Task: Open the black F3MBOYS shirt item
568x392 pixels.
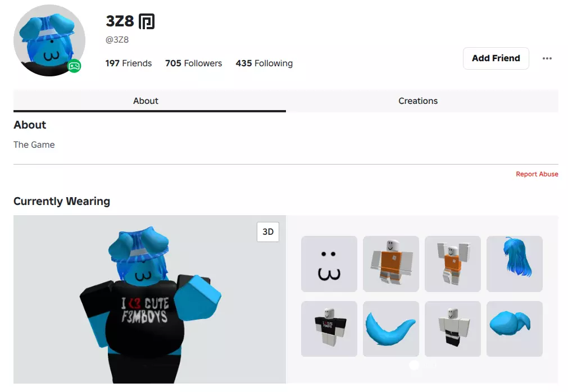Action: [x=329, y=329]
